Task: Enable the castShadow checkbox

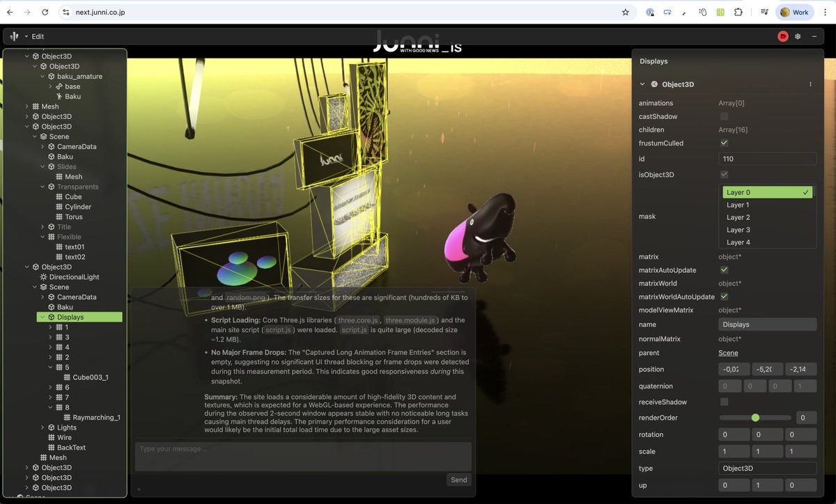Action: pos(723,116)
